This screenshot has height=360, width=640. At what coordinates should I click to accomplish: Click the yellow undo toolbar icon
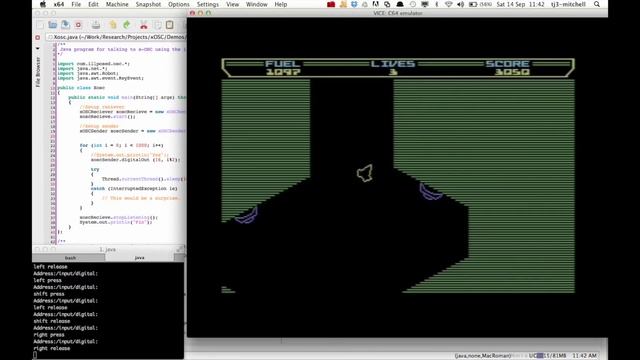[x=113, y=25]
